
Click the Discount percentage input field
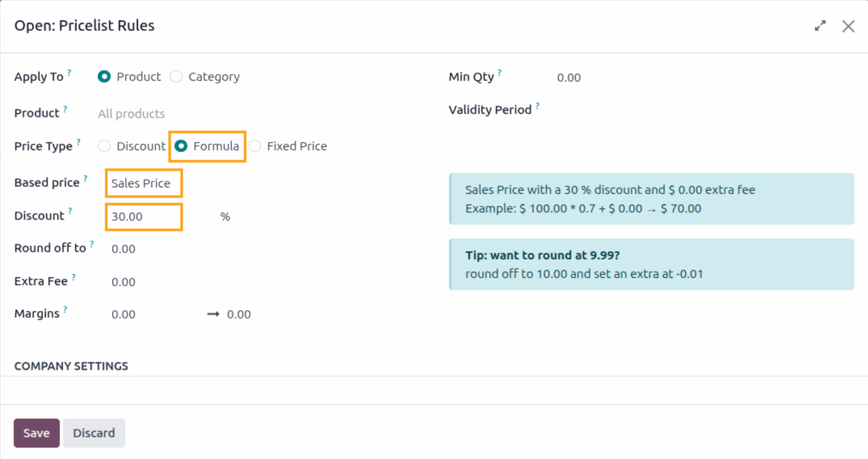(143, 217)
